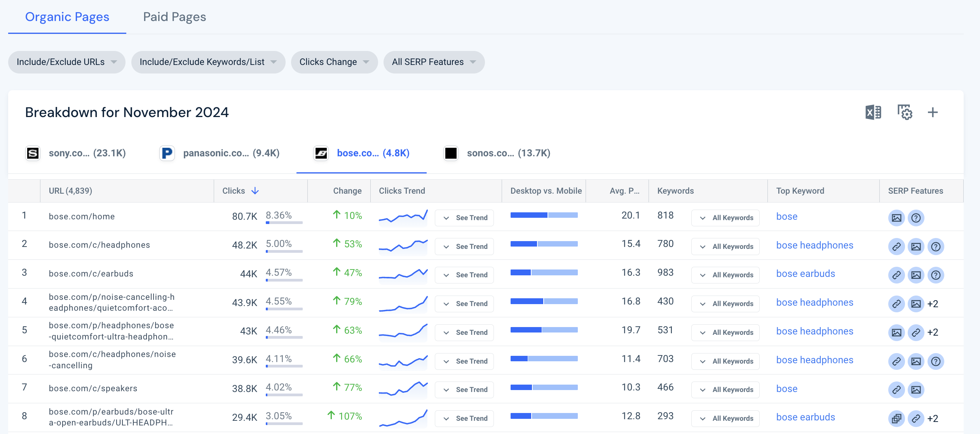Click link SERP feature icon for bose.com/c/earbuds
This screenshot has width=980, height=434.
896,275
